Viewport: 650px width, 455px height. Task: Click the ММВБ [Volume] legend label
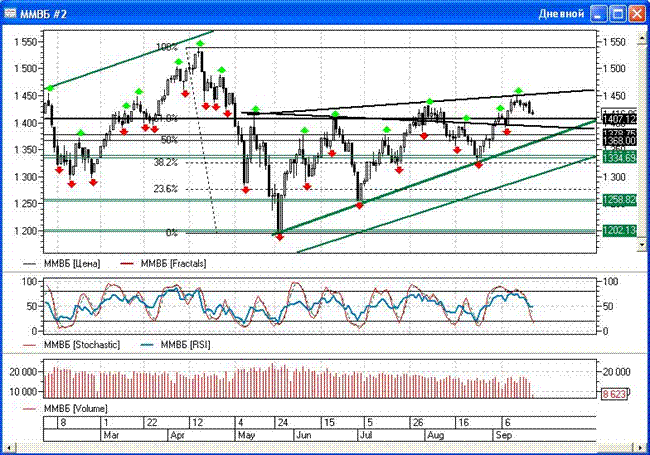click(x=81, y=409)
